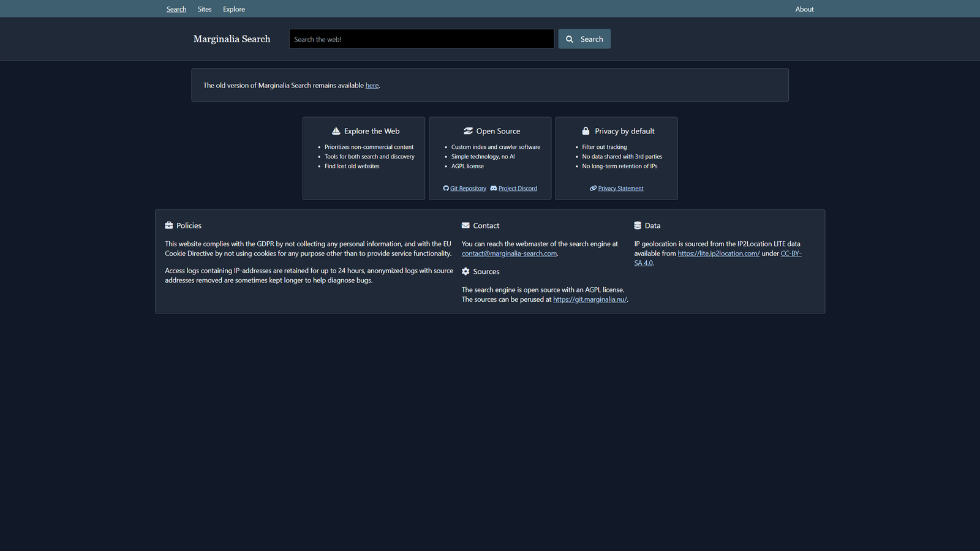This screenshot has height=551, width=980.
Task: Open the Privacy Statement link
Action: point(620,189)
